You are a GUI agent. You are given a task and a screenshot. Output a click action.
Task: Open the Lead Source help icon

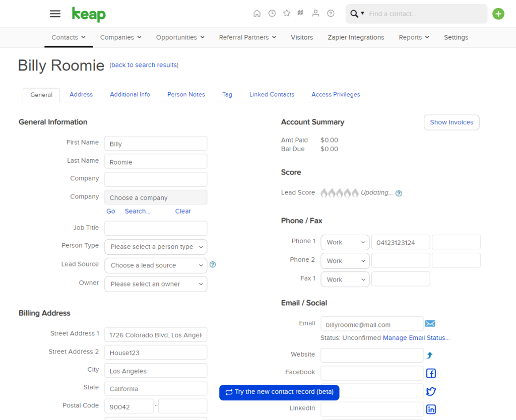point(213,264)
